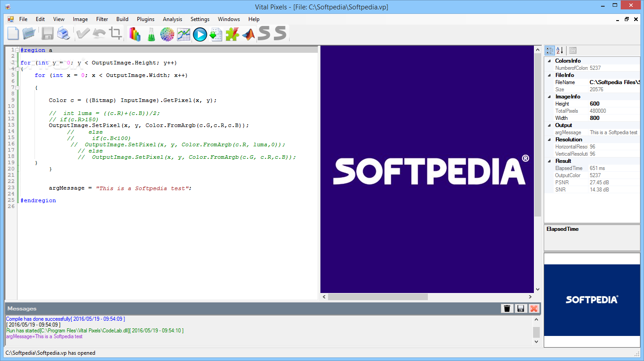Click the Undo arrow icon
This screenshot has height=361, width=644.
(x=99, y=34)
